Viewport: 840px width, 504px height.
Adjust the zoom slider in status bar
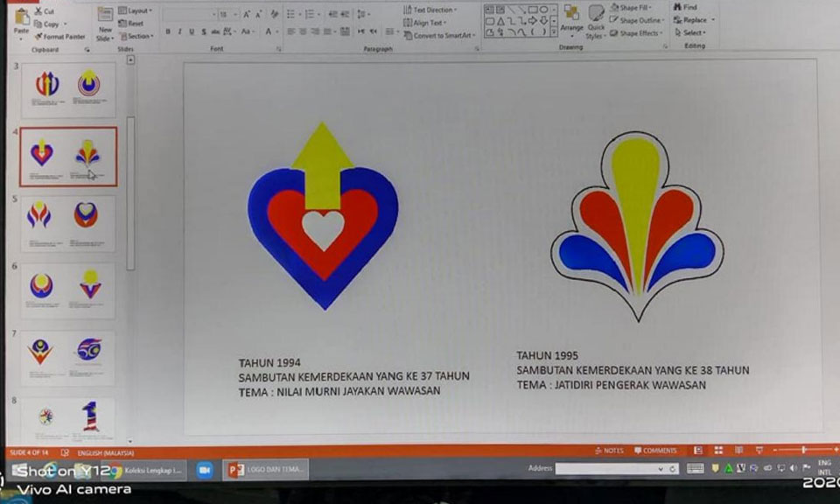pyautogui.click(x=802, y=450)
